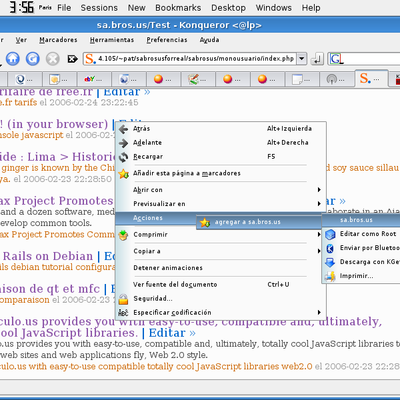The image size is (400, 400).
Task: Expand the Abrir con submenu arrow
Action: click(x=319, y=190)
